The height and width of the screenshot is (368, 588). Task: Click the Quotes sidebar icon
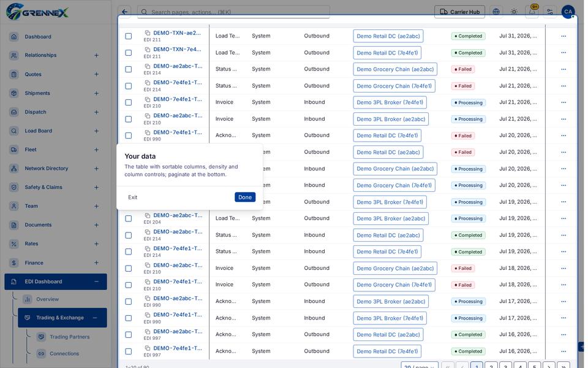point(14,74)
